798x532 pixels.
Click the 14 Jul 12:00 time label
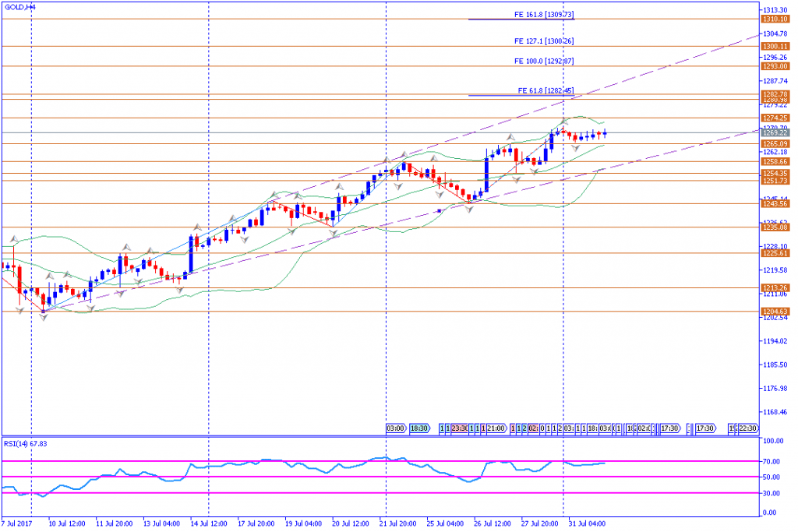coord(209,524)
